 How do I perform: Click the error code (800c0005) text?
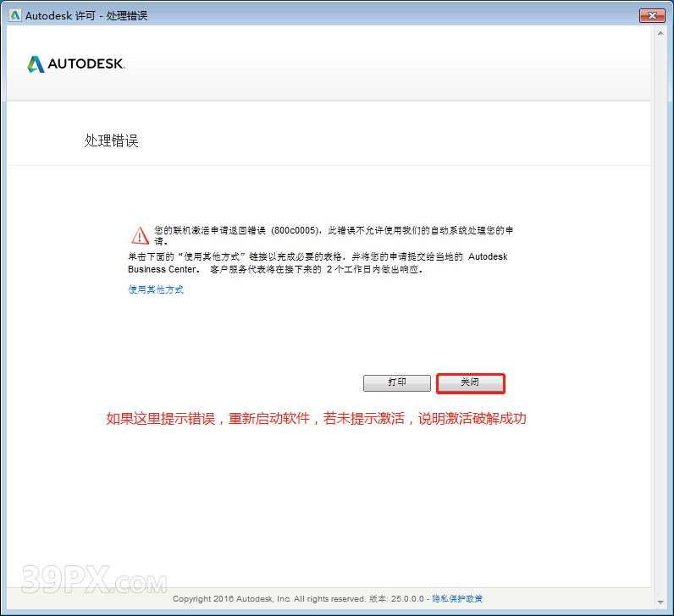point(296,231)
